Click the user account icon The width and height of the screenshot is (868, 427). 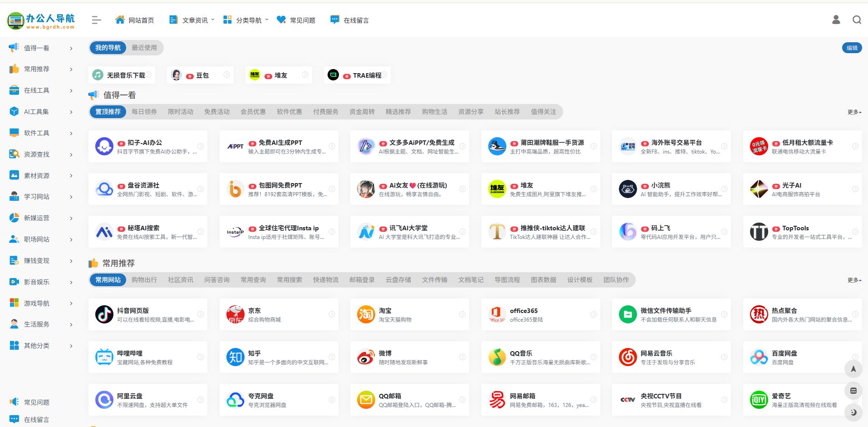[x=835, y=20]
